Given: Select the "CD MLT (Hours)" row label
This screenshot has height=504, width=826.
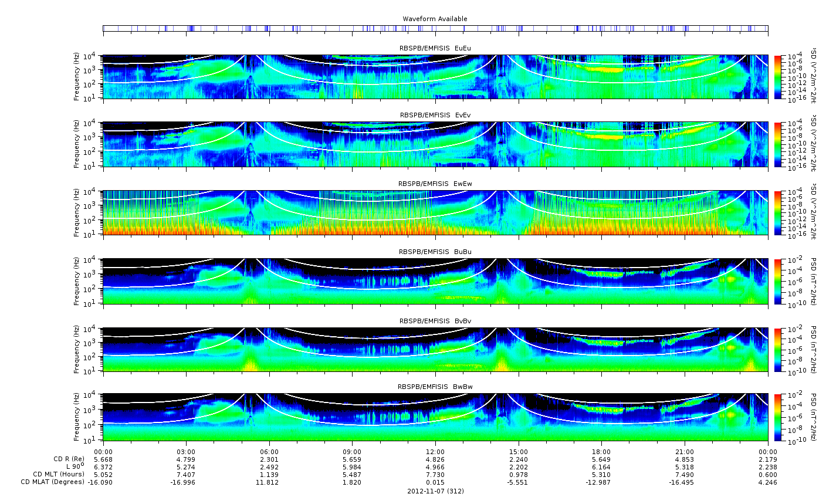Looking at the screenshot, I should click(x=59, y=474).
